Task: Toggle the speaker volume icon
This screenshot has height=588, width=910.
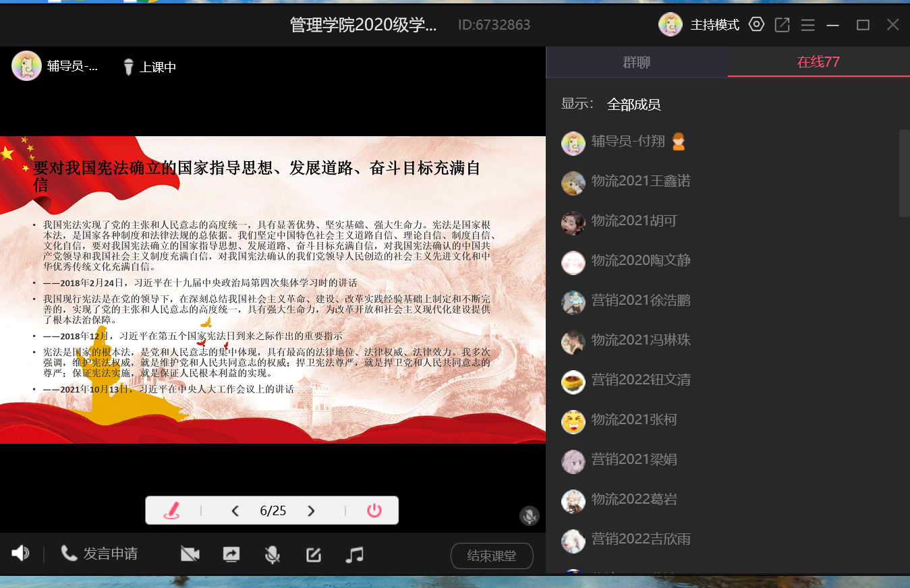Action: [x=20, y=554]
